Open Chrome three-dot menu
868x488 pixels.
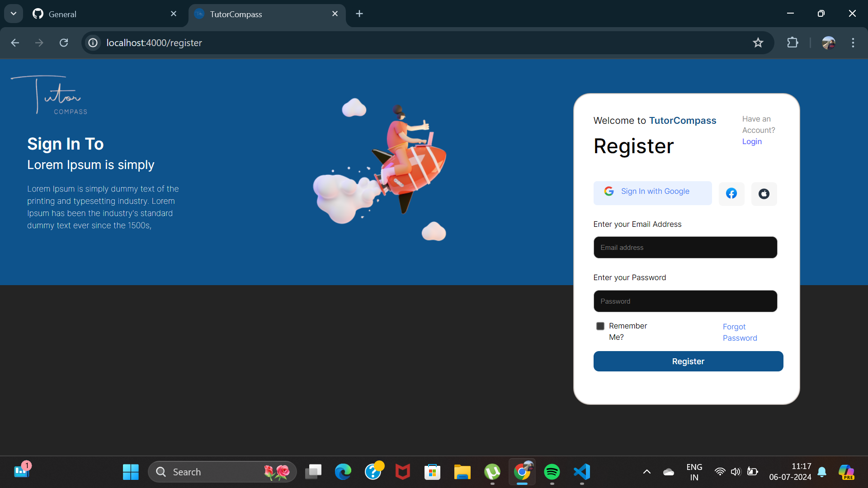[x=853, y=43]
